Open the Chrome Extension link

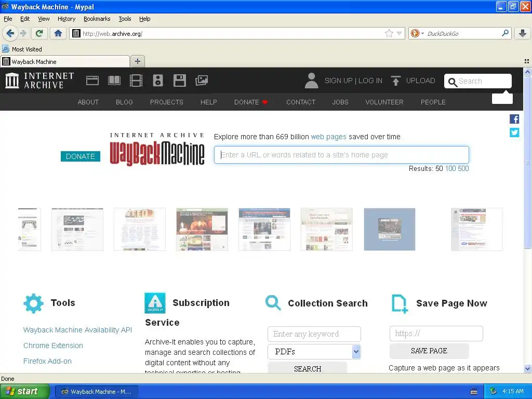53,345
